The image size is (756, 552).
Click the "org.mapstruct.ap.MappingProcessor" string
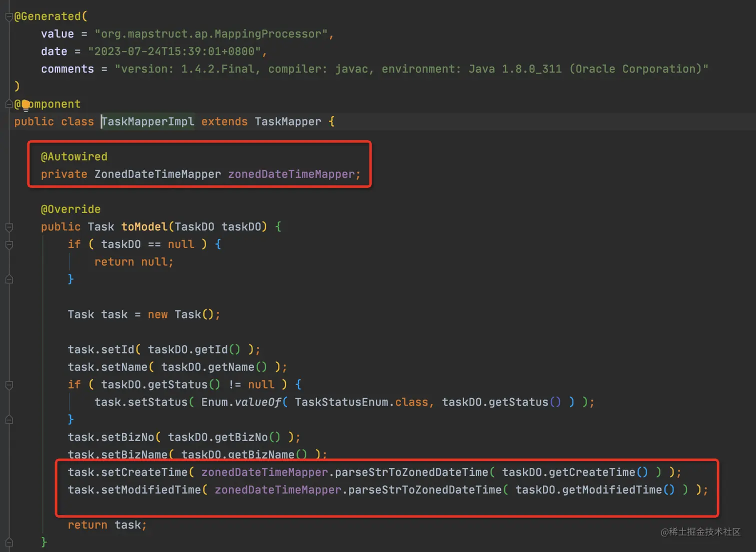[x=211, y=34]
